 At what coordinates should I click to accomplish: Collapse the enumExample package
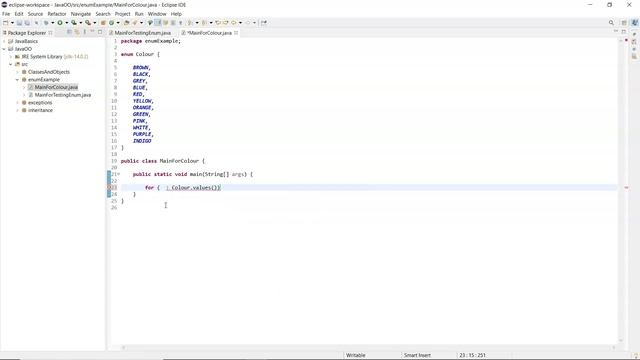coord(18,80)
